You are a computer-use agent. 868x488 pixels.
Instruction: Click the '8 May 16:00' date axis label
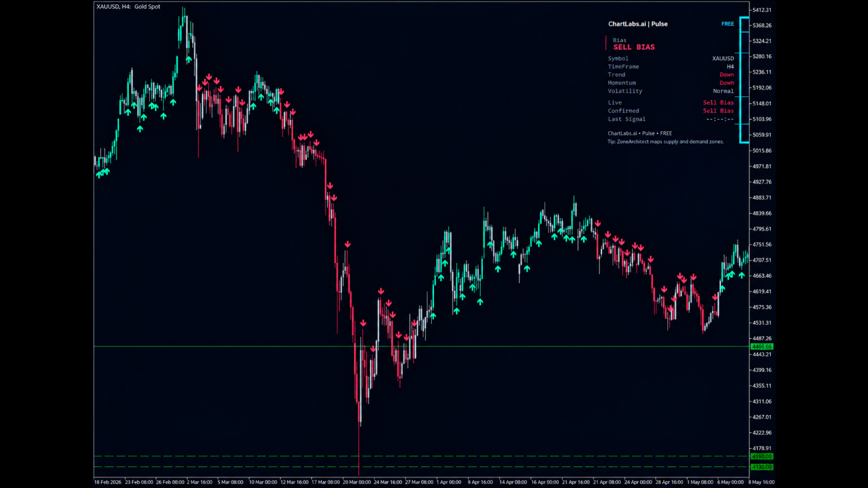[762, 482]
